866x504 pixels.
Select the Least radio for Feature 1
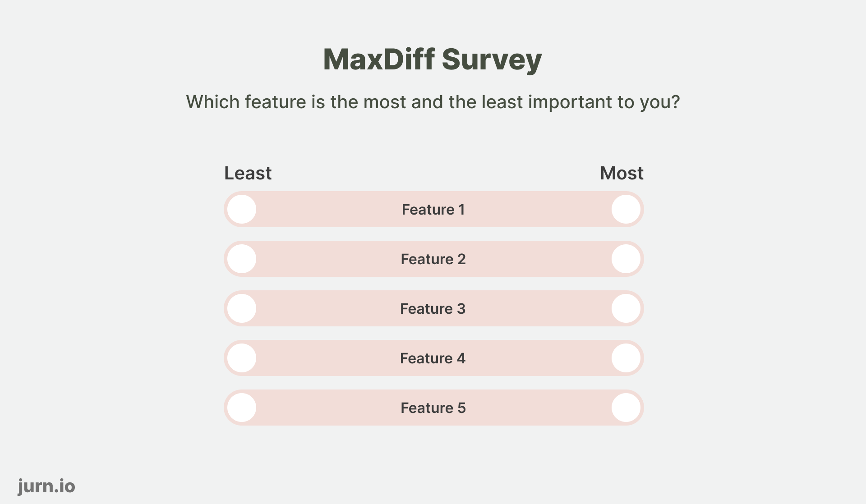point(241,209)
